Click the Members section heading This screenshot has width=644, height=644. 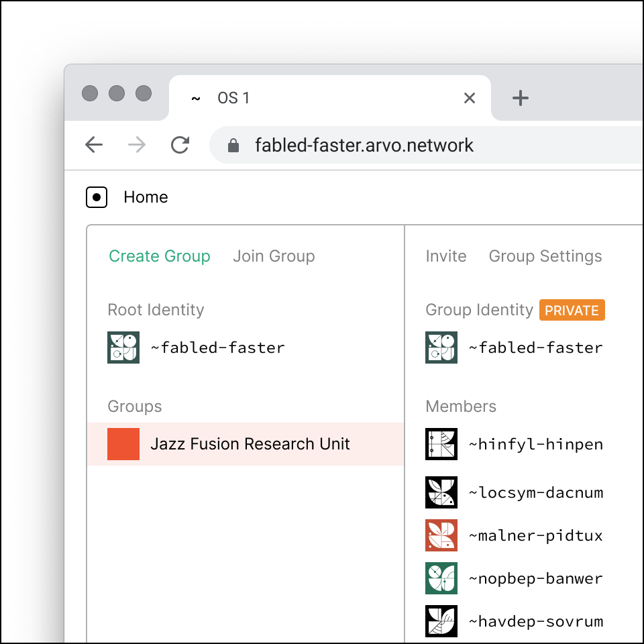click(x=461, y=407)
